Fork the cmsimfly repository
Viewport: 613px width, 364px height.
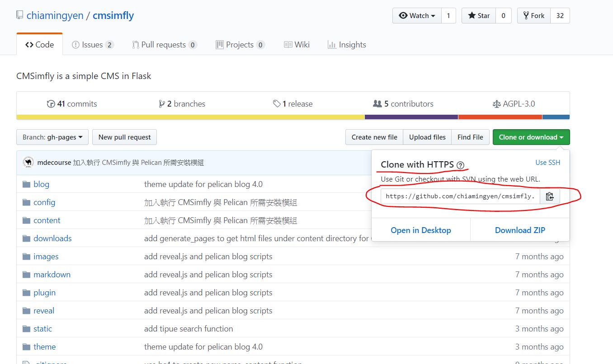point(533,16)
